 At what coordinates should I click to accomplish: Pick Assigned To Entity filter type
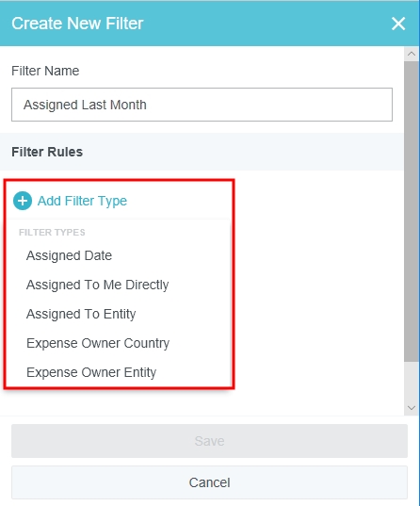(x=81, y=314)
